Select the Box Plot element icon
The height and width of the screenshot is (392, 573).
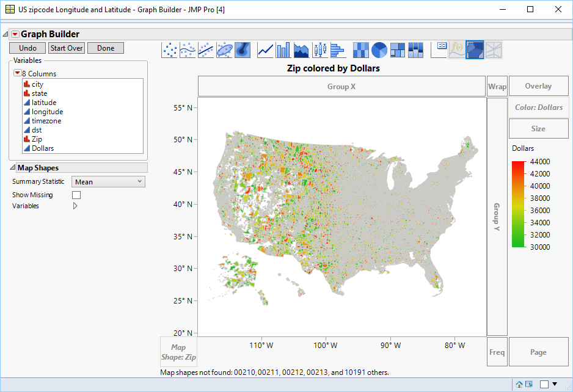coord(319,50)
